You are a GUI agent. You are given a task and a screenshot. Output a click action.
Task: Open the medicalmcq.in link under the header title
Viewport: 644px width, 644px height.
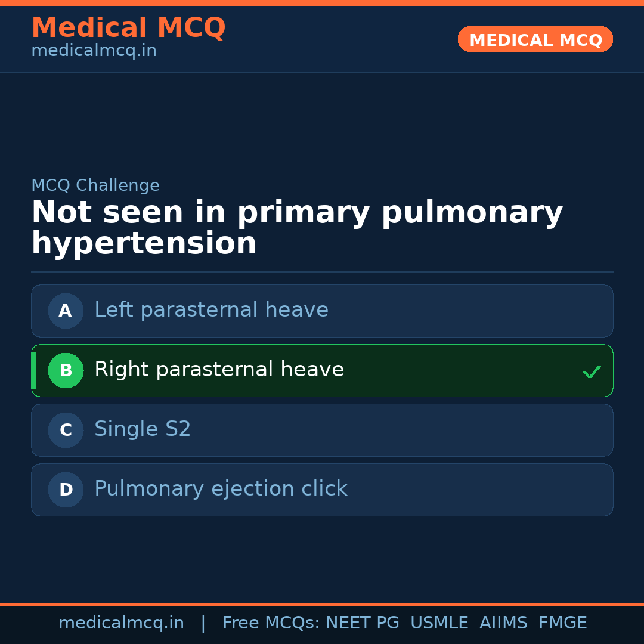[94, 51]
